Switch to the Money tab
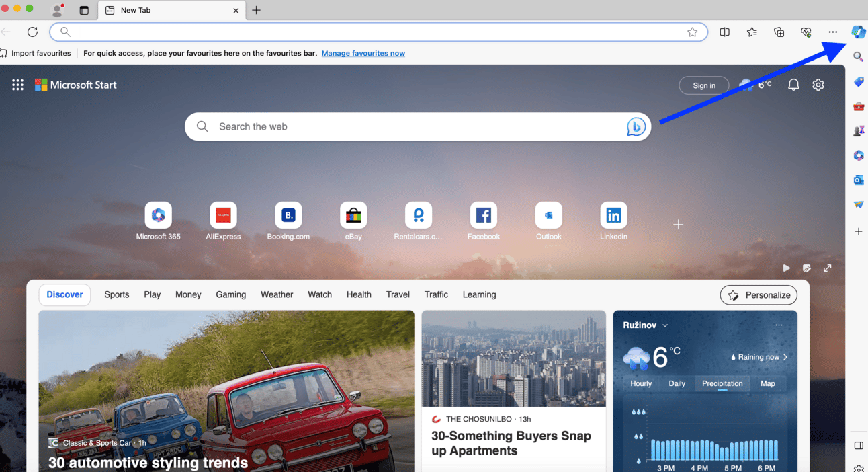The image size is (868, 472). pyautogui.click(x=188, y=294)
